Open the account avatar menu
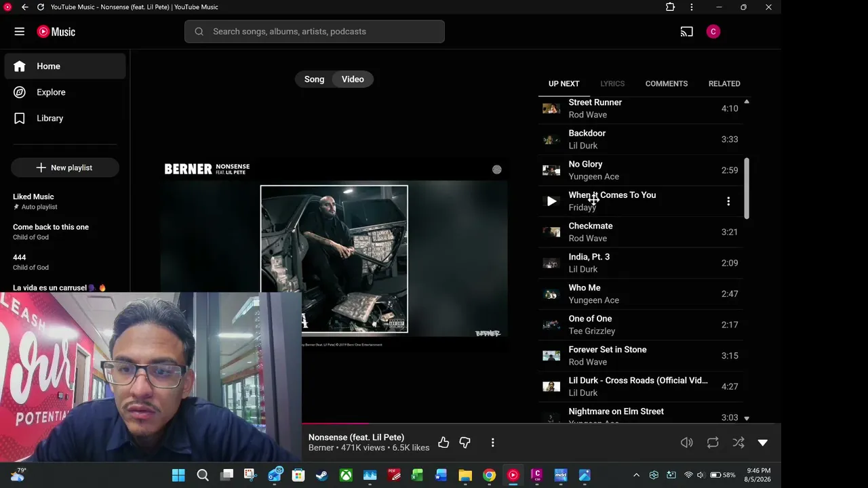This screenshot has width=868, height=488. [713, 32]
